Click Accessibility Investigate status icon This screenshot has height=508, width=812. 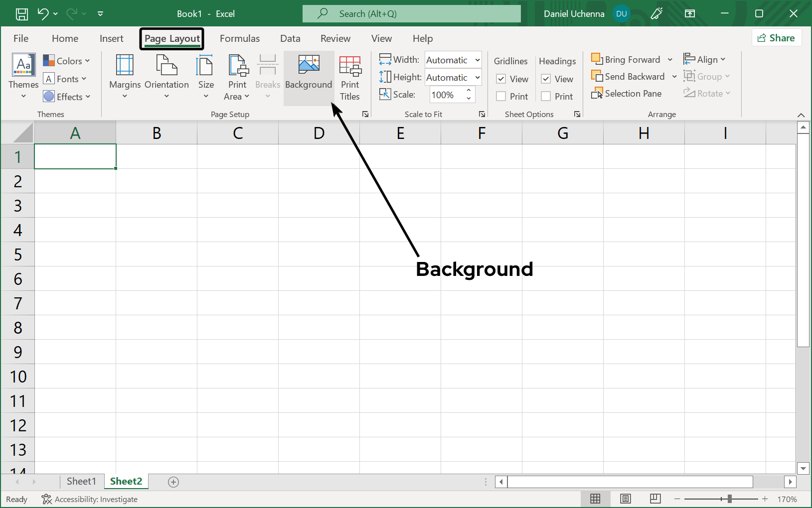(x=47, y=499)
